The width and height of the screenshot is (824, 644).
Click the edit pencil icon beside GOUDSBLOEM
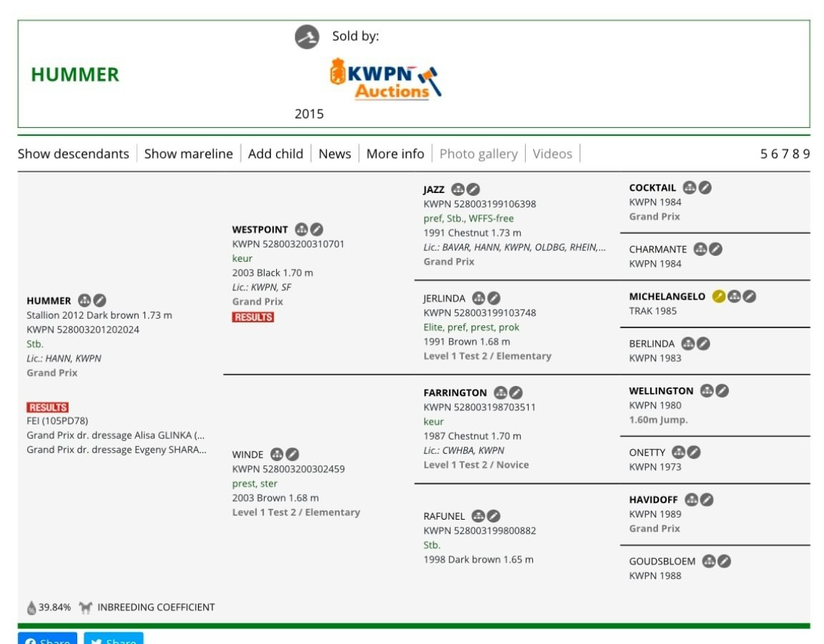pyautogui.click(x=725, y=561)
